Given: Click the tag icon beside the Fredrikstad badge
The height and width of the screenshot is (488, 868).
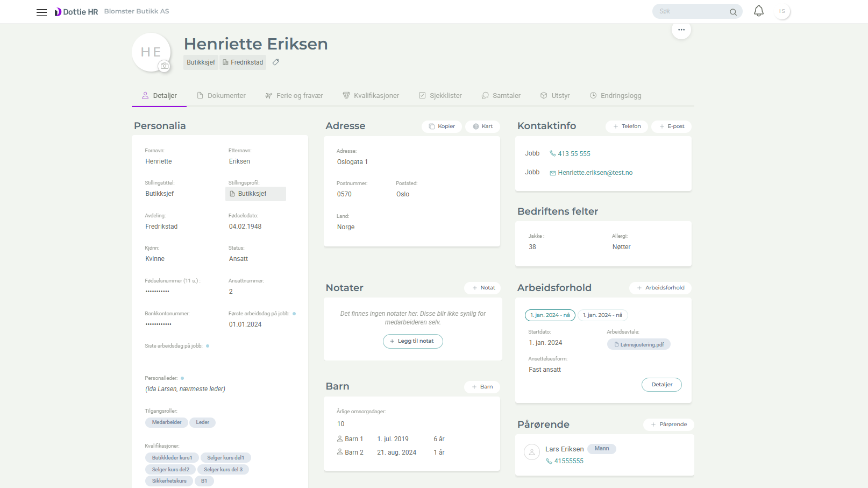Looking at the screenshot, I should [276, 62].
